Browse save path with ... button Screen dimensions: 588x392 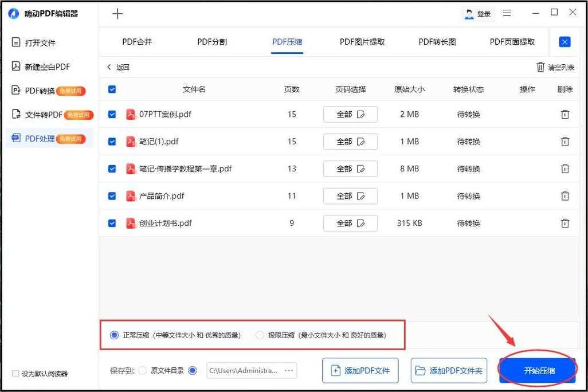click(x=289, y=370)
